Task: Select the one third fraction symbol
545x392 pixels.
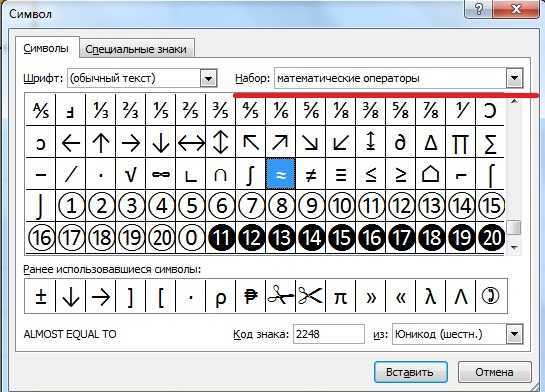Action: (x=101, y=110)
